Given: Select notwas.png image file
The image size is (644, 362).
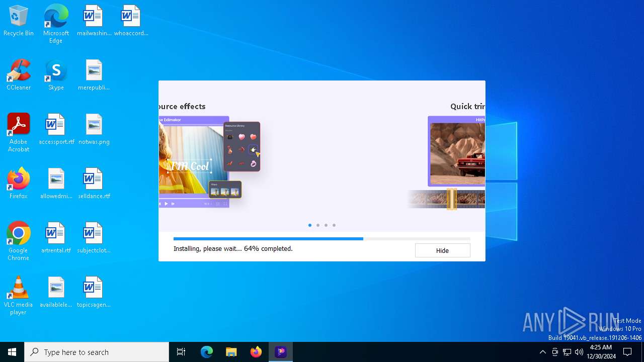Looking at the screenshot, I should tap(94, 130).
